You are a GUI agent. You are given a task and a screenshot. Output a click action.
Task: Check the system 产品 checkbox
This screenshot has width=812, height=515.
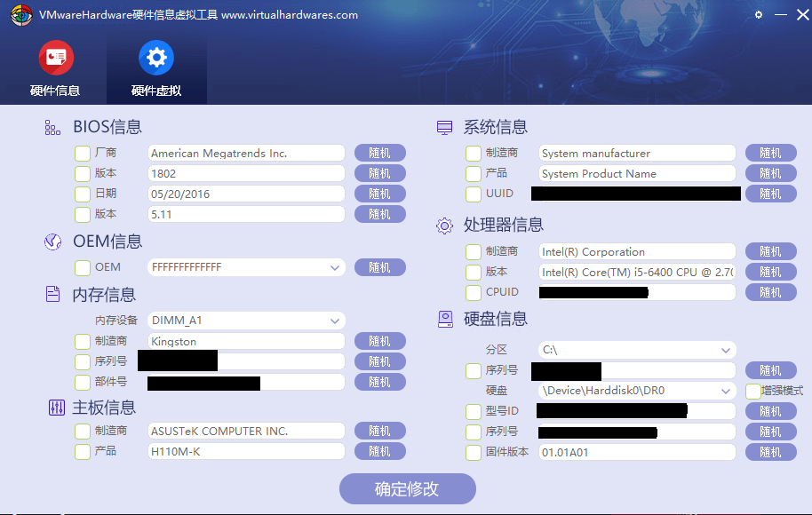point(474,174)
